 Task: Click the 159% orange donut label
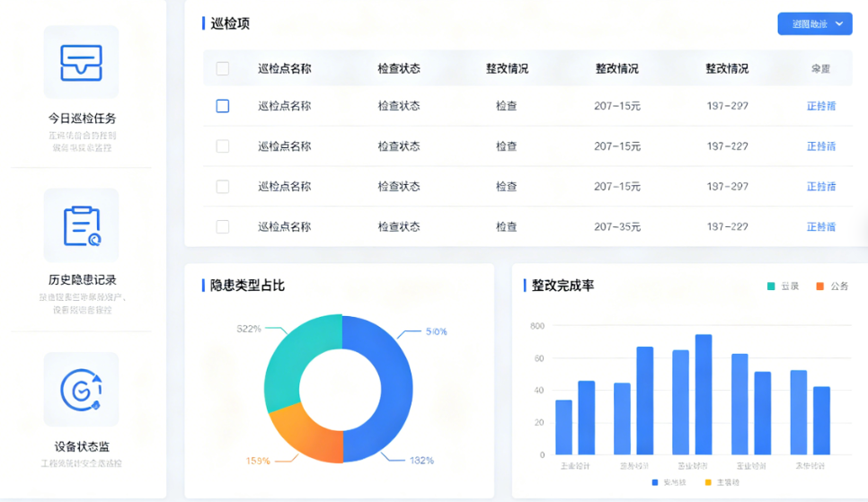pyautogui.click(x=258, y=461)
